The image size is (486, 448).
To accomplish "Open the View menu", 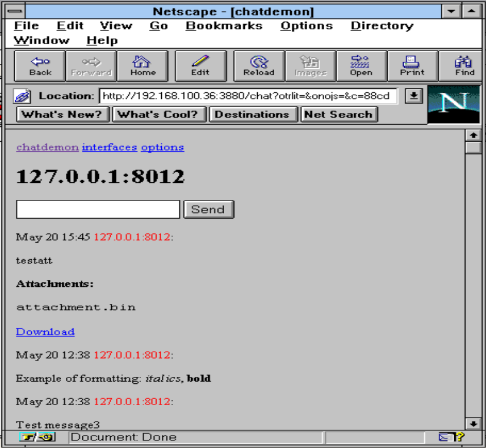I will point(116,25).
